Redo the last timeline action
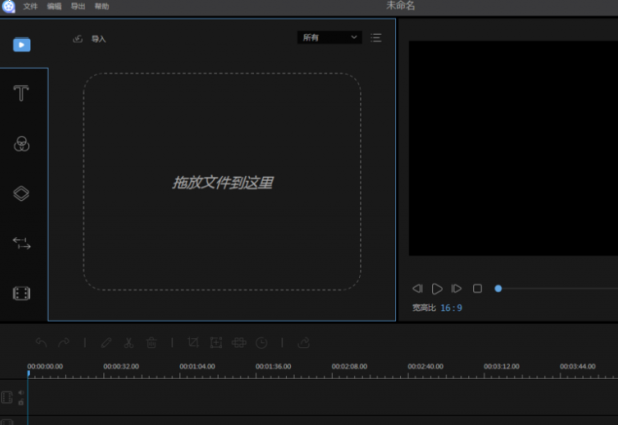Image resolution: width=618 pixels, height=425 pixels. coord(64,343)
